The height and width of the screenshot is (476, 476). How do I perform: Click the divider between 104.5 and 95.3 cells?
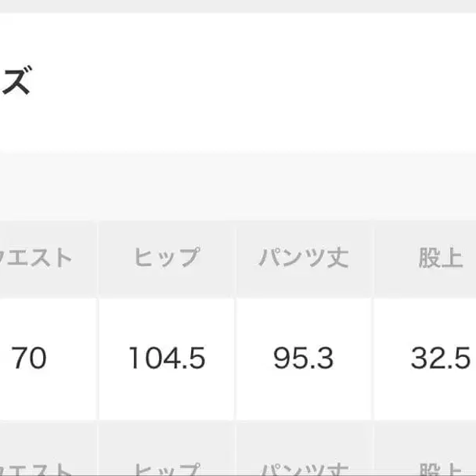click(x=235, y=359)
